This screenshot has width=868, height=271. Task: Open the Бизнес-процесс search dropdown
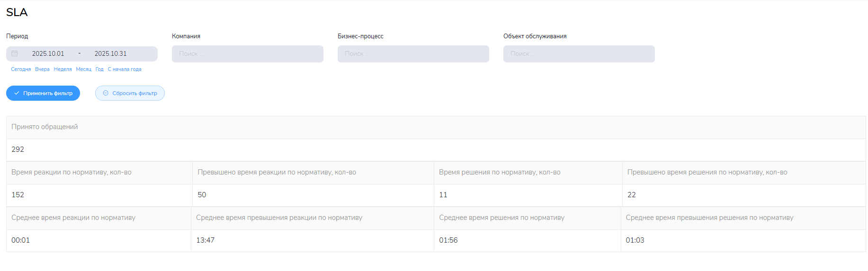point(413,54)
